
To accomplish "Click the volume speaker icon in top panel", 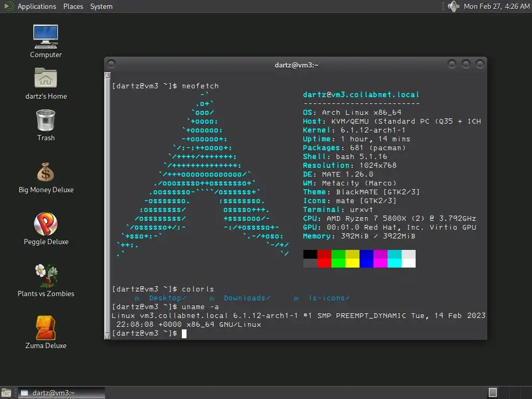I will tap(453, 6).
